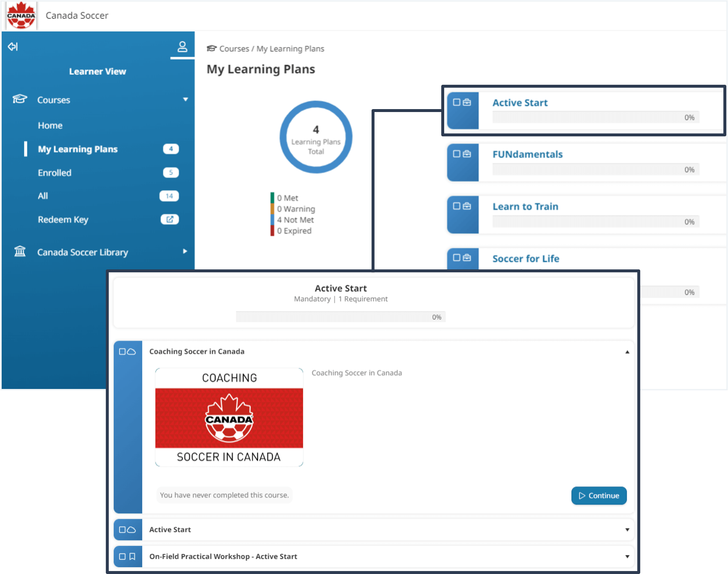Screen dimensions: 728x574
Task: Click the 4 Not Met legend entry
Action: click(295, 220)
